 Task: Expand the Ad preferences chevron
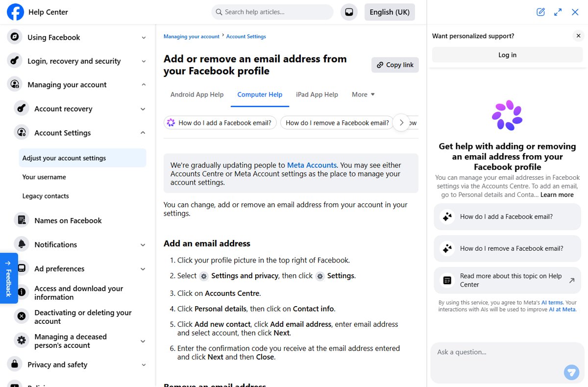143,268
